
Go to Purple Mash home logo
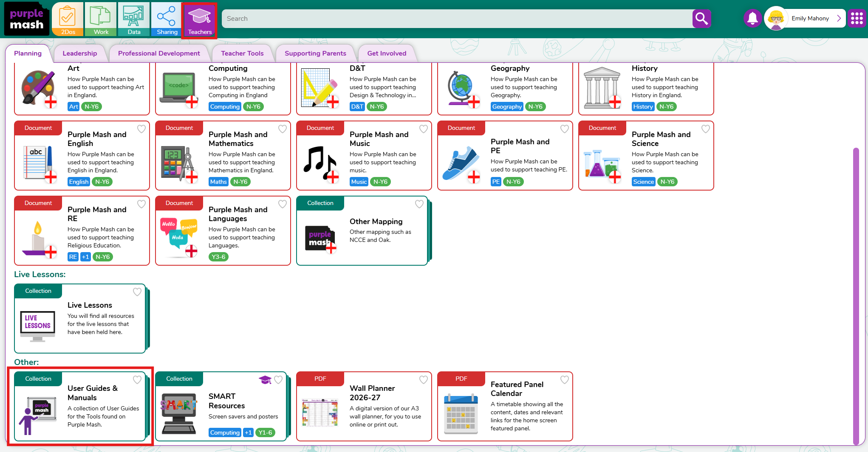pos(27,19)
